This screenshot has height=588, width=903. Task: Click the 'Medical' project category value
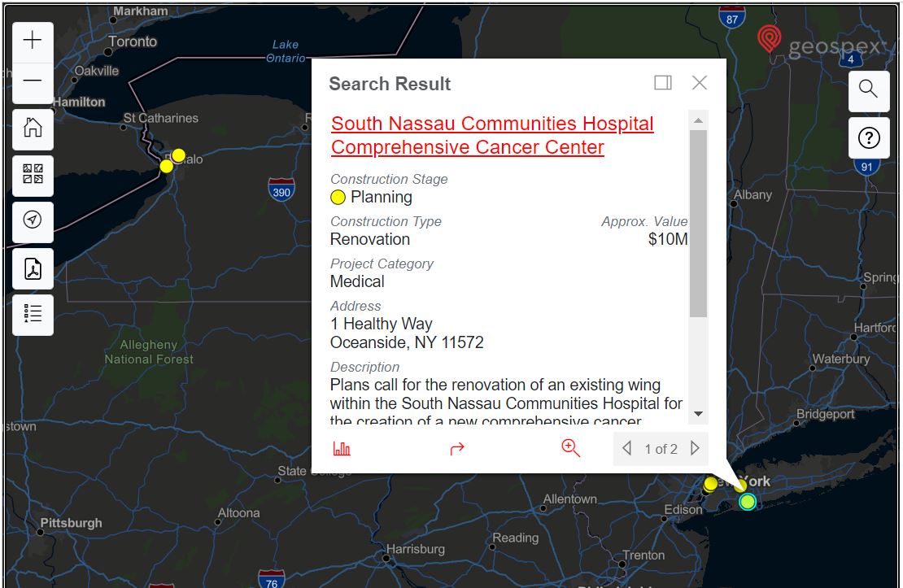(357, 281)
